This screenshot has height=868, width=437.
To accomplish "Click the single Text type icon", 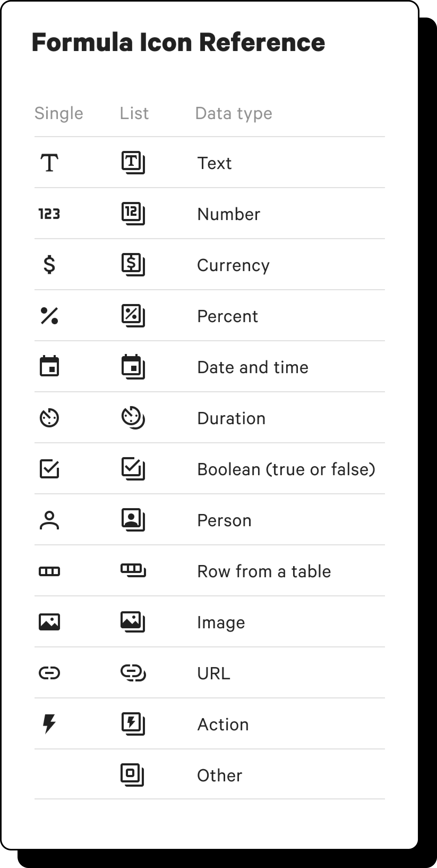I will [49, 163].
